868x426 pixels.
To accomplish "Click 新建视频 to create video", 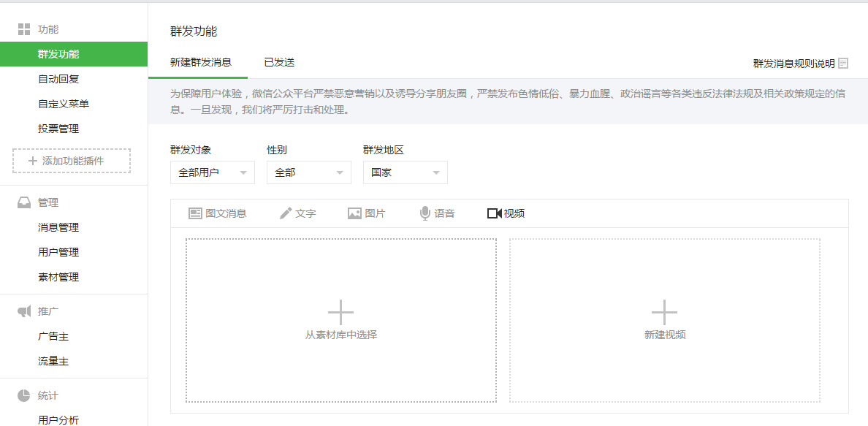I will [663, 322].
